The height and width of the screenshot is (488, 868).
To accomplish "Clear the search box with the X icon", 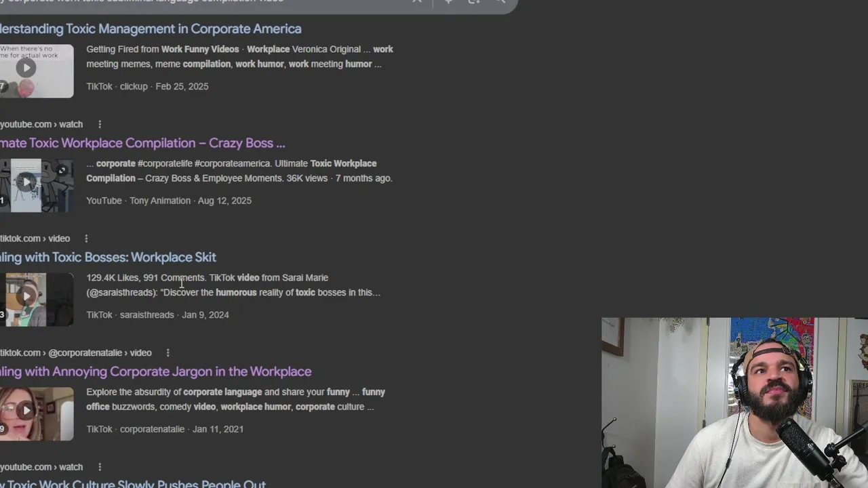I will tap(417, 1).
